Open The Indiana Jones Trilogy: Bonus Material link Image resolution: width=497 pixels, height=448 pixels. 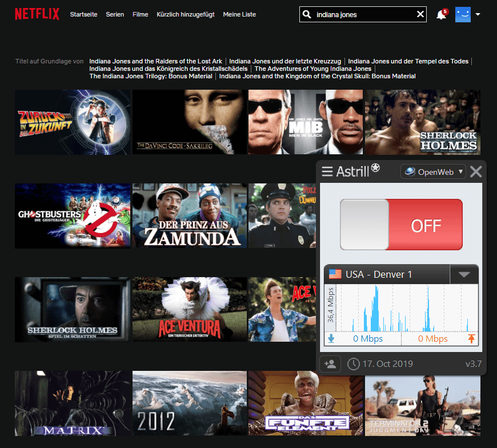(151, 76)
